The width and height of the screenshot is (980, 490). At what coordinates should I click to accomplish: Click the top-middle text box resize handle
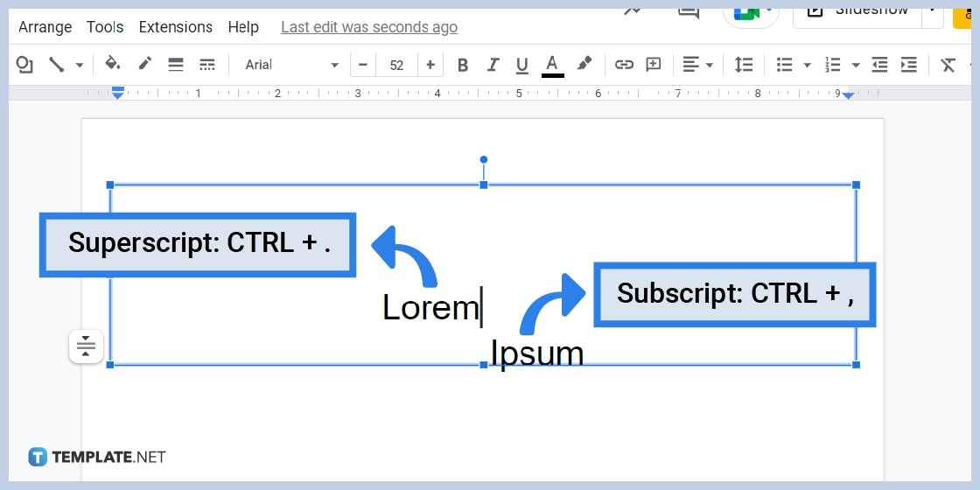[x=483, y=185]
